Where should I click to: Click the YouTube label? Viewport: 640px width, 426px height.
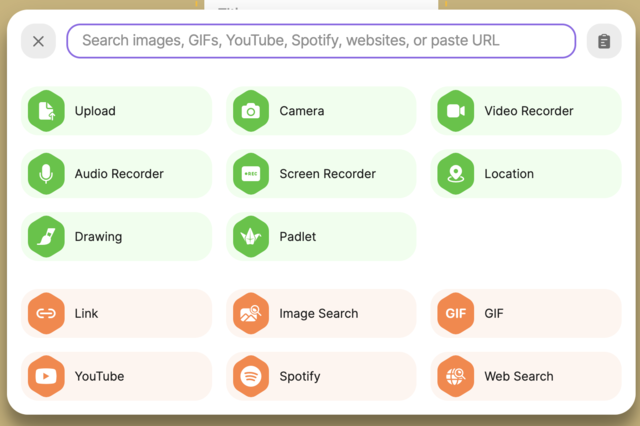[x=99, y=376]
